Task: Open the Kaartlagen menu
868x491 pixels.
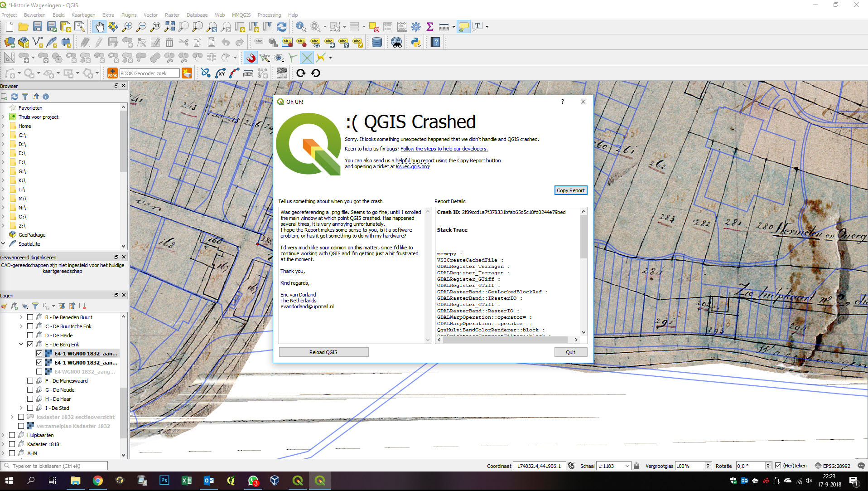Action: [83, 15]
